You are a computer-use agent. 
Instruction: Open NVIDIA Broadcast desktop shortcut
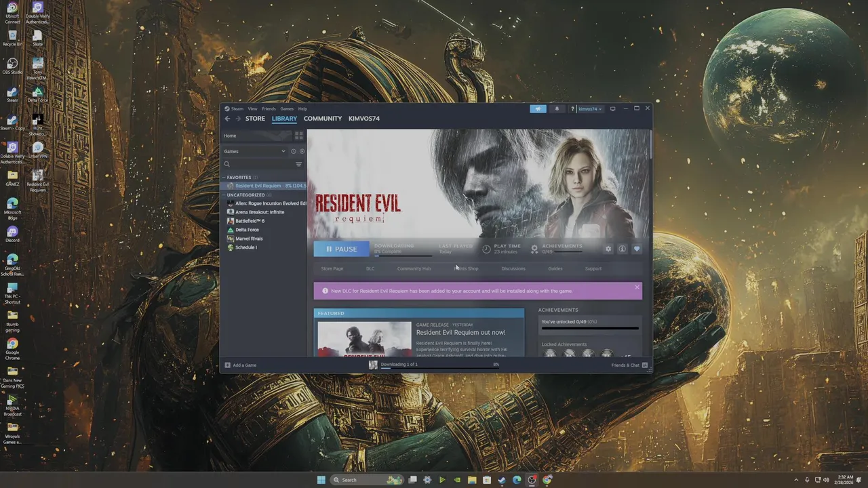point(12,405)
